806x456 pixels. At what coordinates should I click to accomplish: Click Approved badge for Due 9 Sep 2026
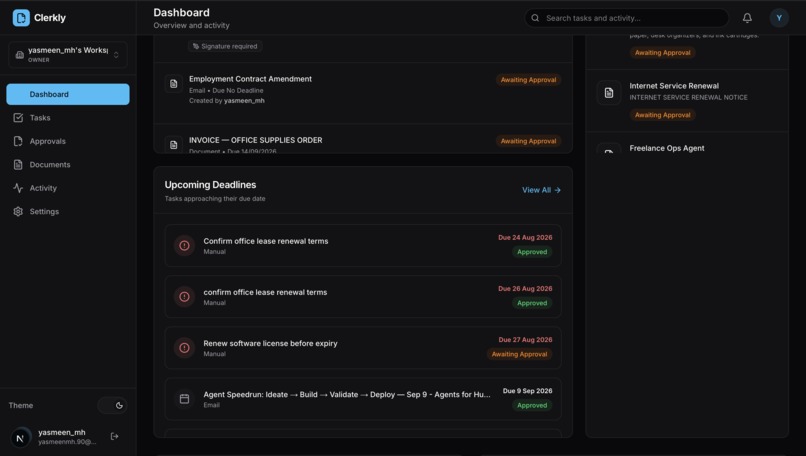pyautogui.click(x=532, y=405)
